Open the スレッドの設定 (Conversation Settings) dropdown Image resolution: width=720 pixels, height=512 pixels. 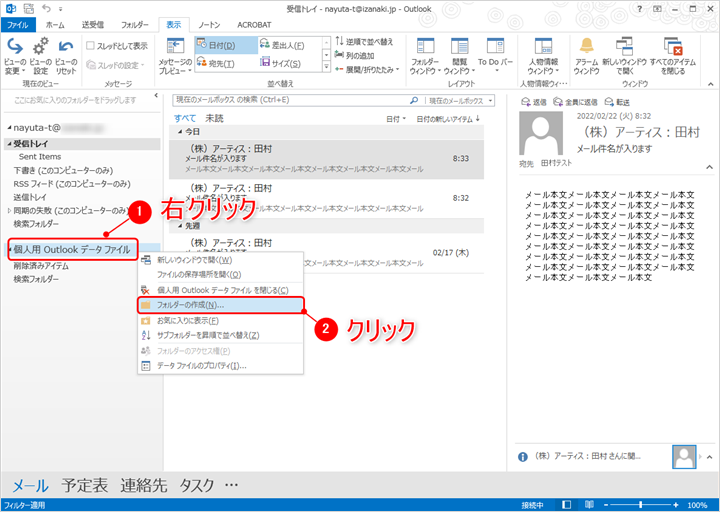[115, 65]
